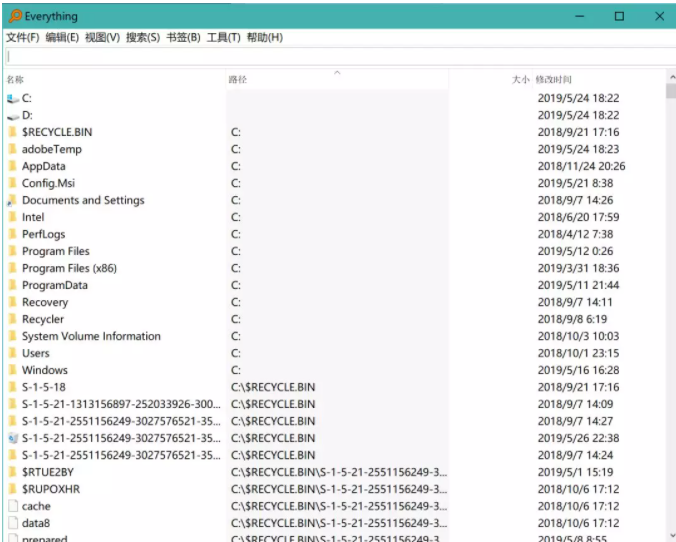Click the scrollbar up arrow
The height and width of the screenshot is (542, 676).
click(672, 77)
